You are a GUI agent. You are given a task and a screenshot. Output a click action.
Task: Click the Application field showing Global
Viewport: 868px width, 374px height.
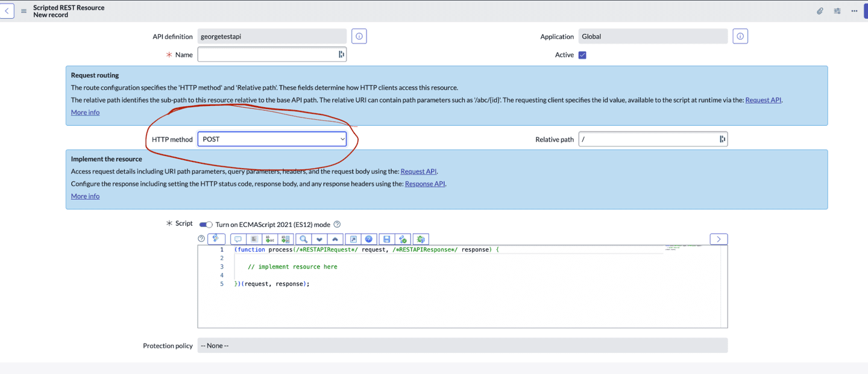point(653,36)
